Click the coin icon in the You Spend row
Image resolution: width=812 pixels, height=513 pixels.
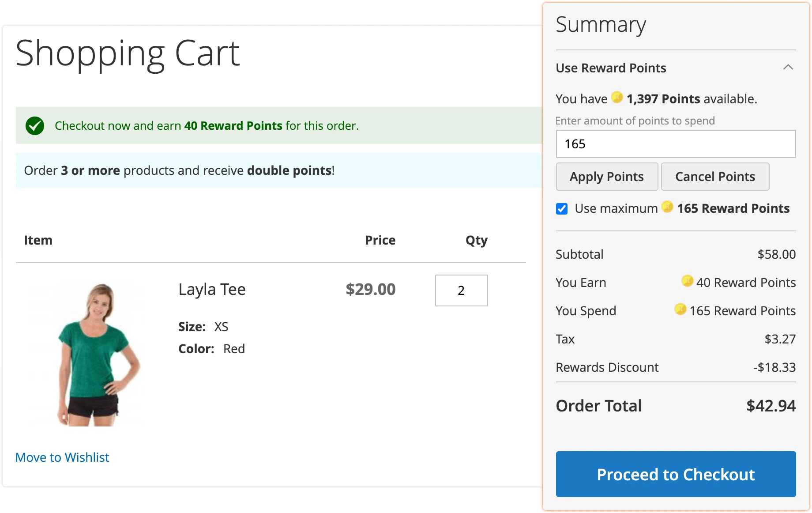tap(680, 309)
